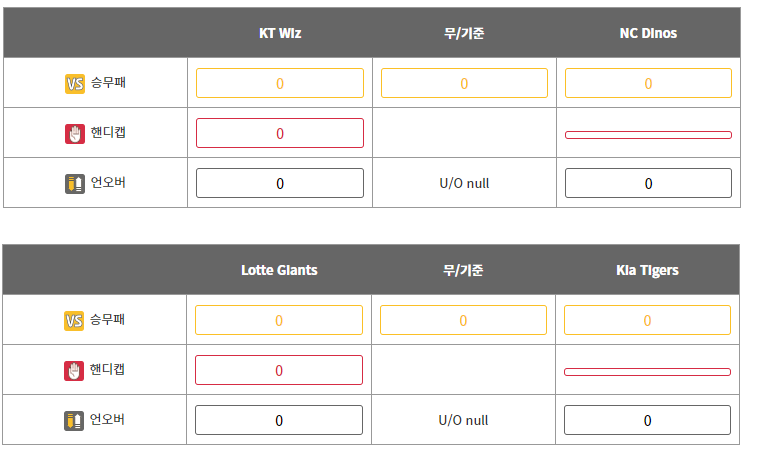Pick KT Wiz handicap odds box
This screenshot has height=466, width=762.
coord(279,133)
